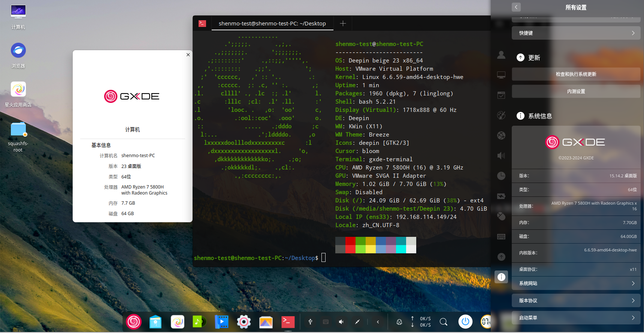Viewport: 644px width, 333px height.
Task: Select the Keyboard icon in settings sidebar
Action: pyautogui.click(x=501, y=236)
